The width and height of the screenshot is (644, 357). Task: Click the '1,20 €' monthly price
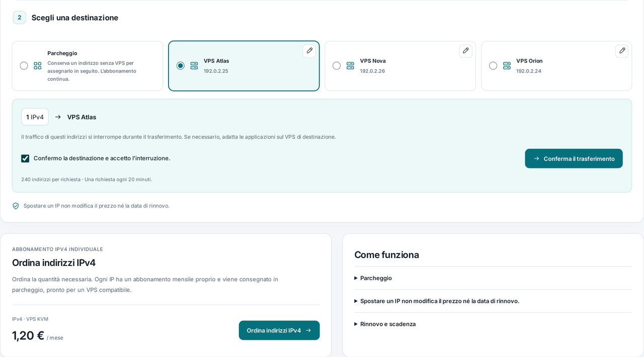click(x=28, y=335)
